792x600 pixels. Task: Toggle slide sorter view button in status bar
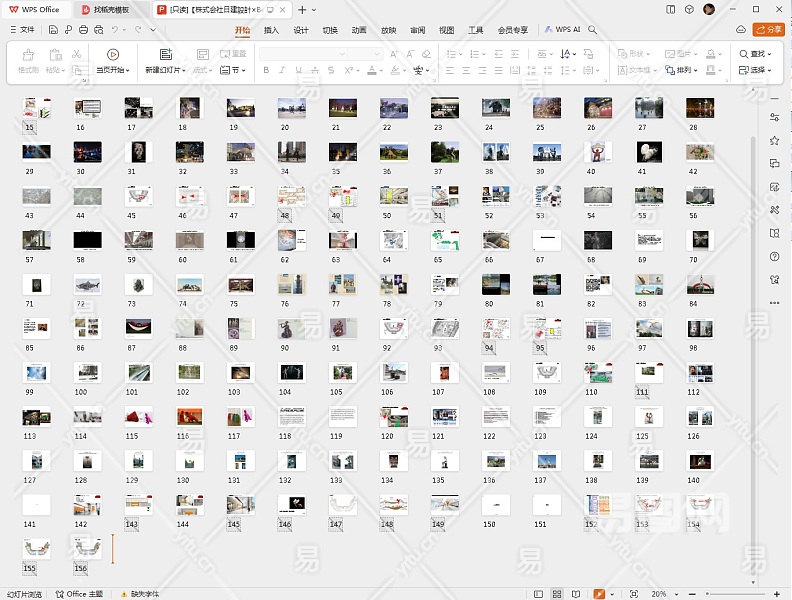pos(556,594)
